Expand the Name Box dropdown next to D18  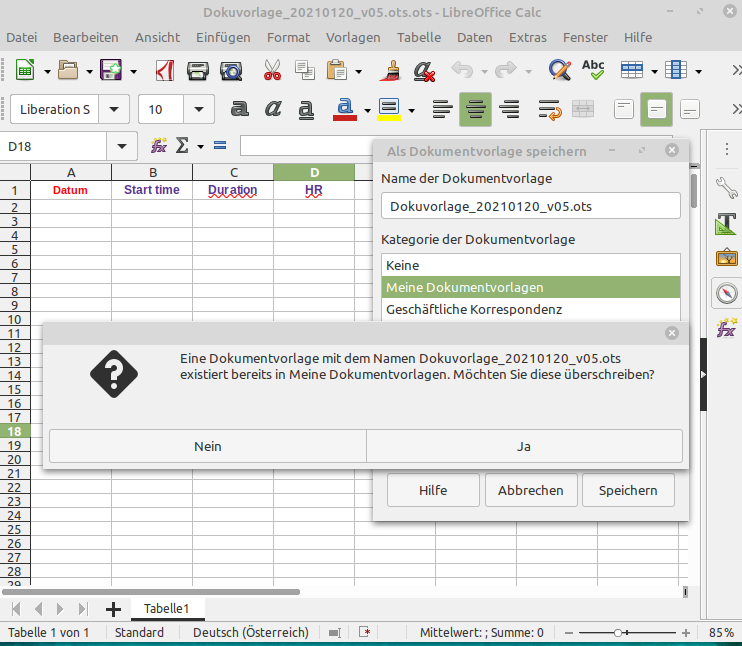(x=124, y=146)
